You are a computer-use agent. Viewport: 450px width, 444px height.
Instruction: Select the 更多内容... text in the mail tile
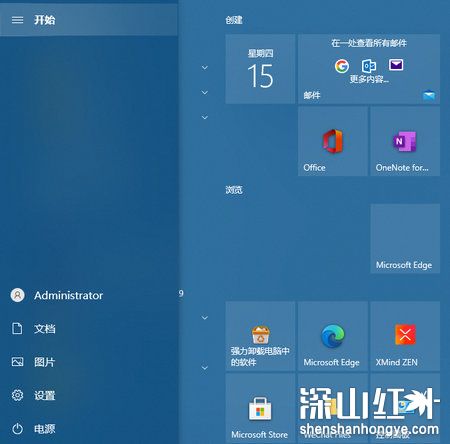[x=369, y=79]
